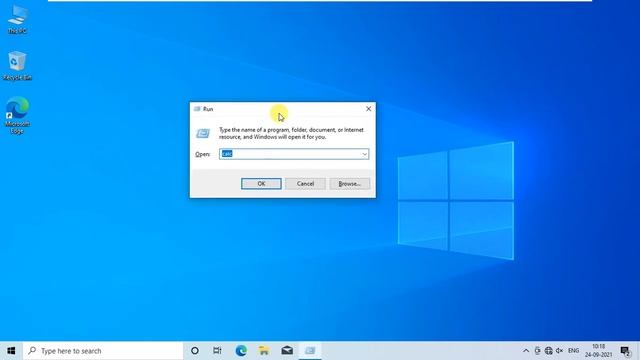Click ENG language indicator
Image resolution: width=640 pixels, height=360 pixels.
click(x=573, y=351)
